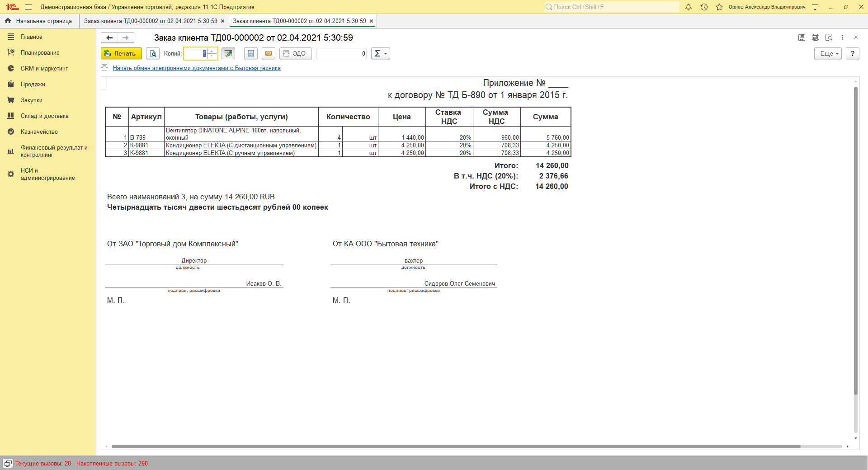
Task: Open the history clock icon
Action: tap(704, 7)
